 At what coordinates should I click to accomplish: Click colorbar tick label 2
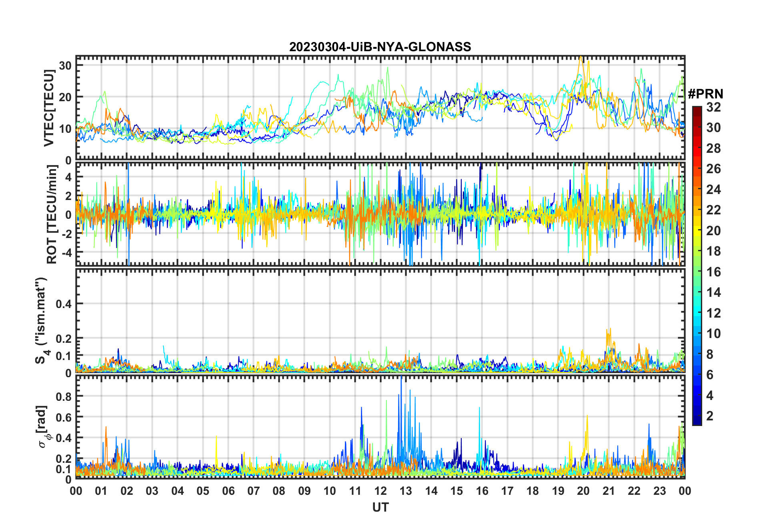tap(710, 416)
